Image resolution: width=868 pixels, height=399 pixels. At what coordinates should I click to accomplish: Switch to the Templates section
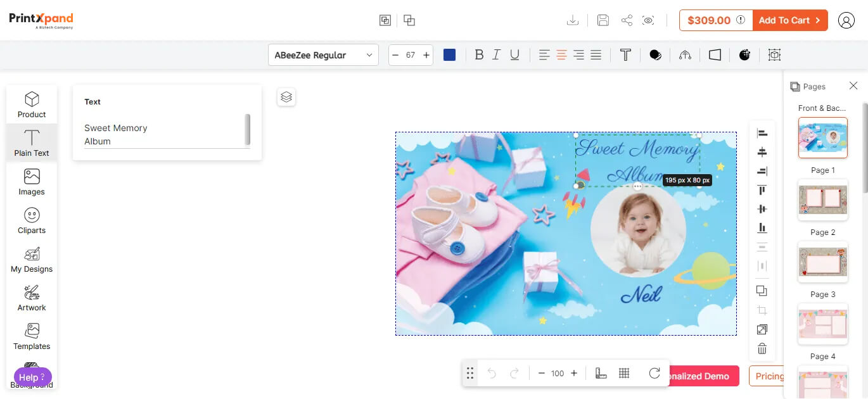(x=32, y=337)
